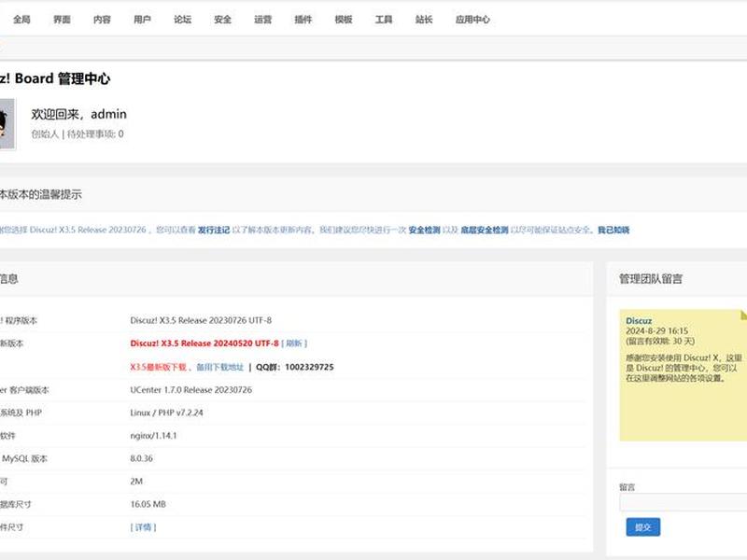This screenshot has height=560, width=747.
Task: Open the 详情 file size details link
Action: click(143, 527)
